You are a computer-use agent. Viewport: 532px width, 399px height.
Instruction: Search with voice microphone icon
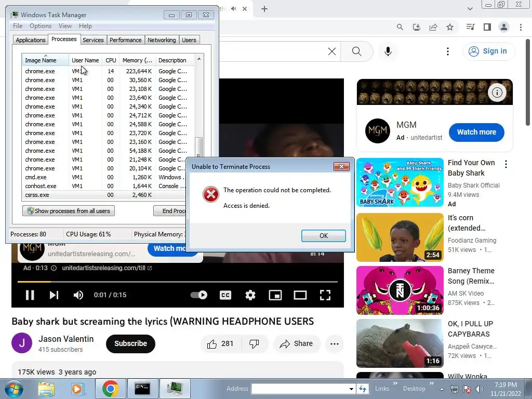click(x=388, y=51)
